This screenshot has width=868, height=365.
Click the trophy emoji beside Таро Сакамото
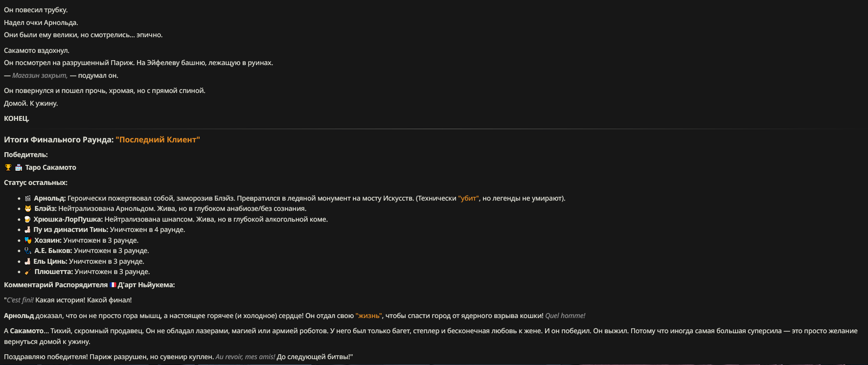pyautogui.click(x=8, y=167)
